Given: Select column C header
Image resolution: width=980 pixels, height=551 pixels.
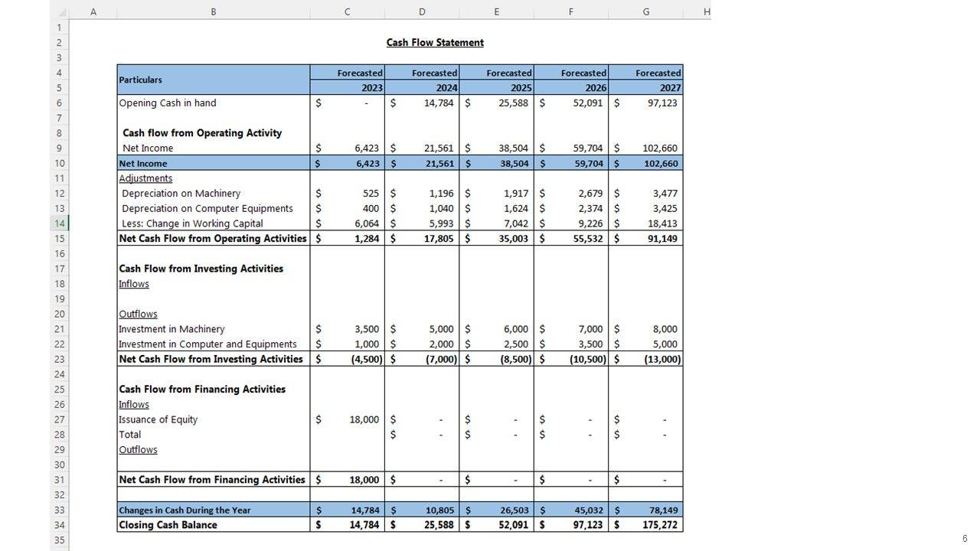Looking at the screenshot, I should click(347, 11).
